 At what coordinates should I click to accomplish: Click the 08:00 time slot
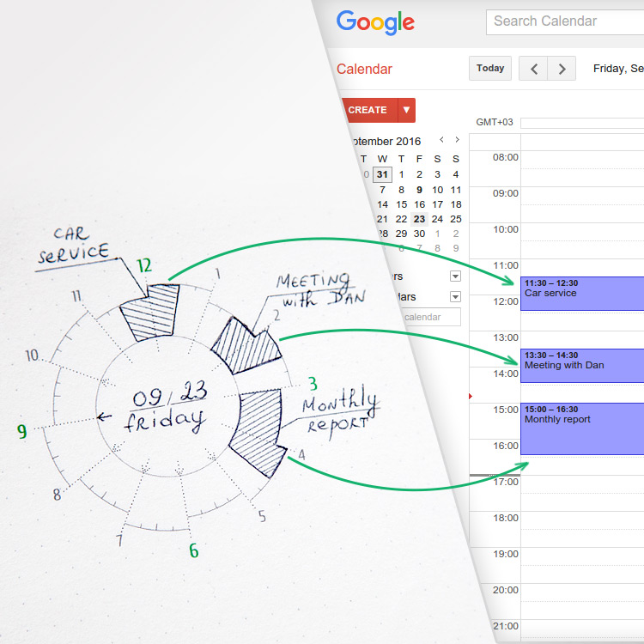tap(582, 169)
